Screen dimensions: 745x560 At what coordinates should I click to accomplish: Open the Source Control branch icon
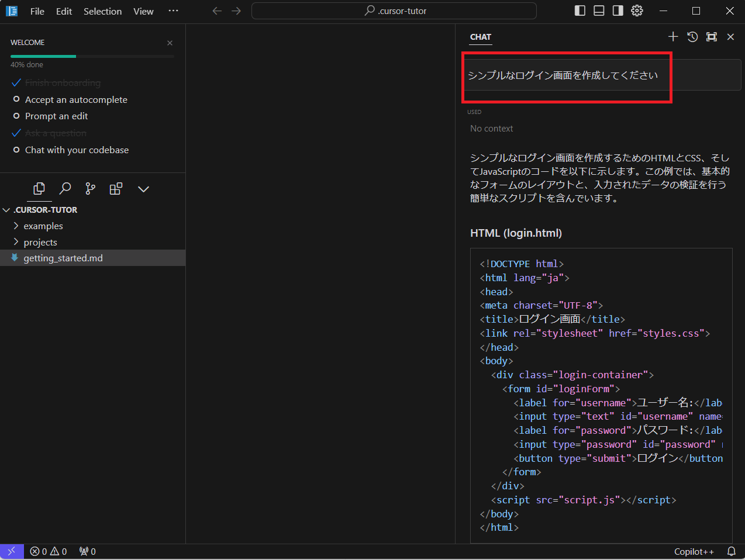click(x=90, y=189)
